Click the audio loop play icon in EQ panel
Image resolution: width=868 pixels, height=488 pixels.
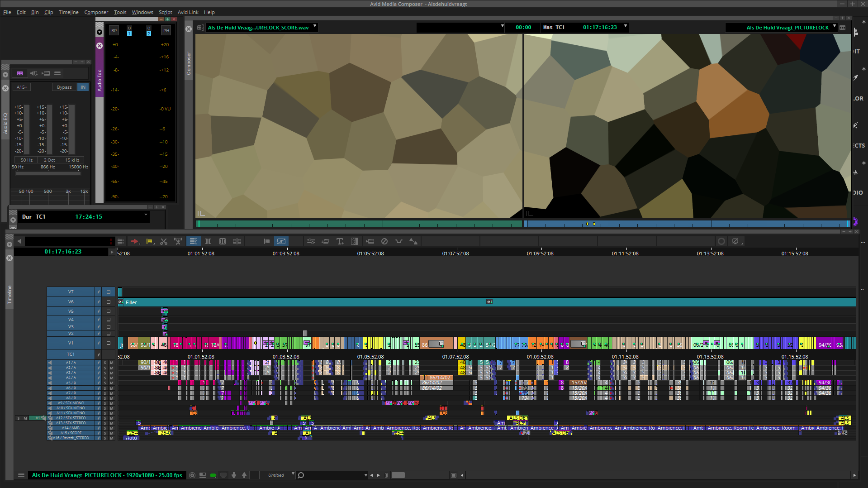coord(34,73)
